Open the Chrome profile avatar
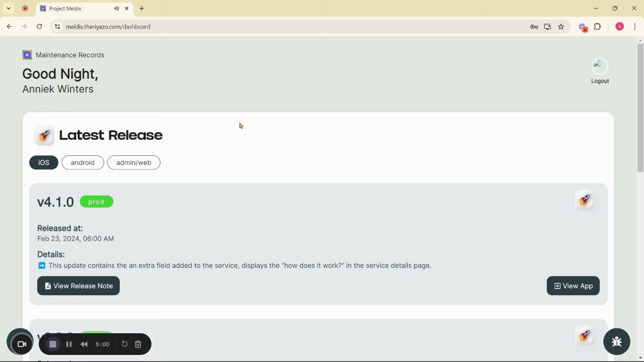The height and width of the screenshot is (362, 644). coord(619,27)
